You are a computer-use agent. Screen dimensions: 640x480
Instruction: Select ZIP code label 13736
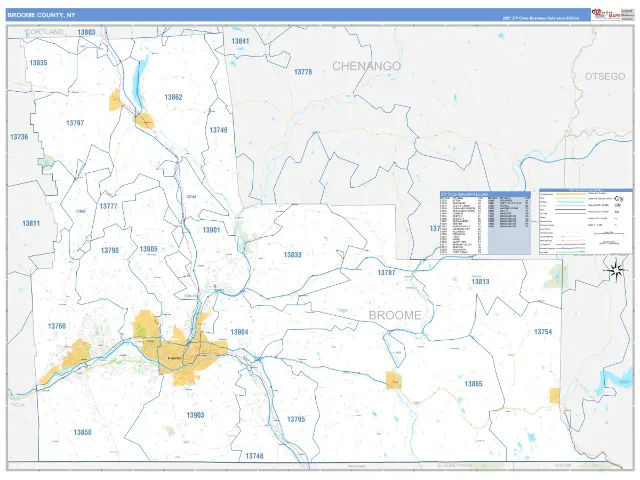tap(19, 137)
